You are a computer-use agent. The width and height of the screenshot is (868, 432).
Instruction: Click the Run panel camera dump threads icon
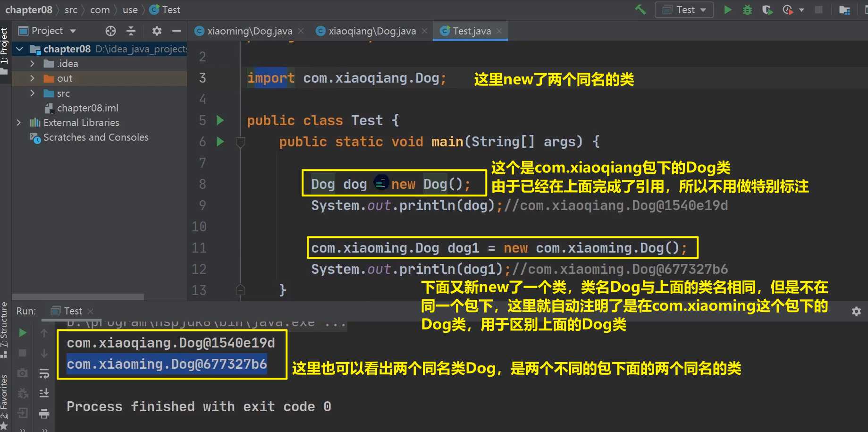(x=22, y=373)
